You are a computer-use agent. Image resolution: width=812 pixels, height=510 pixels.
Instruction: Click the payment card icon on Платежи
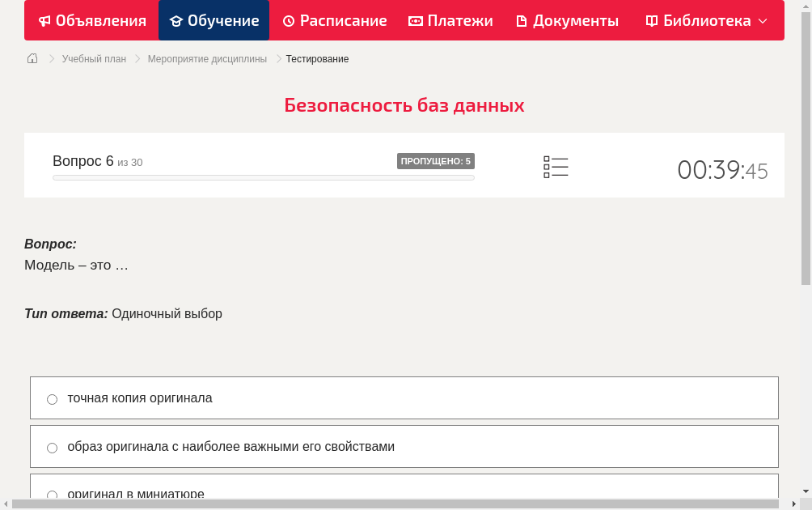415,20
